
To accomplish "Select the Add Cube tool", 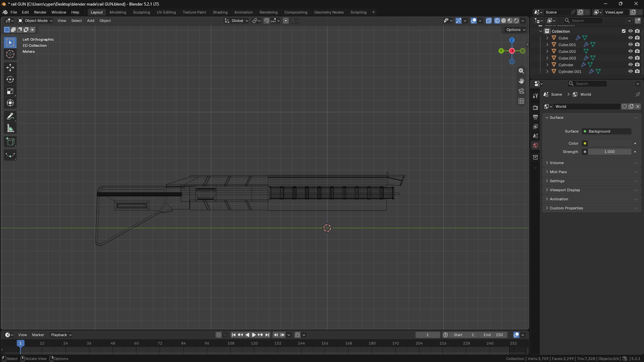I will pos(10,141).
